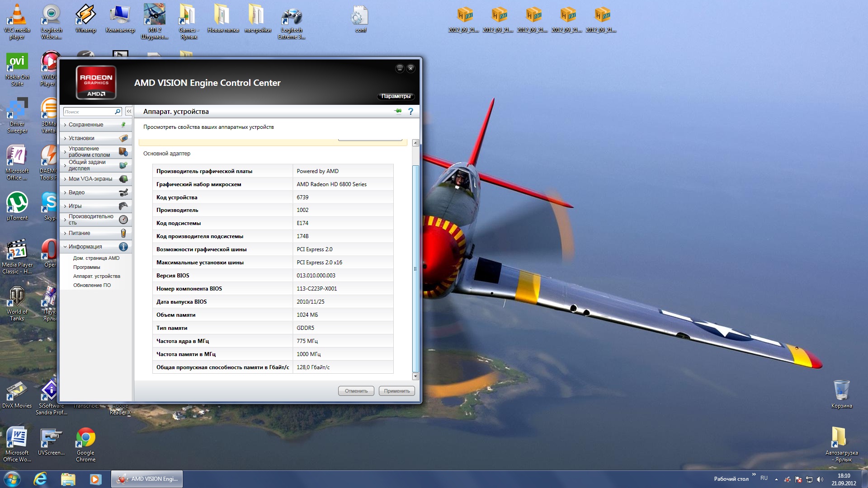Click in the Поиск search field
Screen dimensions: 868x488
tap(89, 111)
